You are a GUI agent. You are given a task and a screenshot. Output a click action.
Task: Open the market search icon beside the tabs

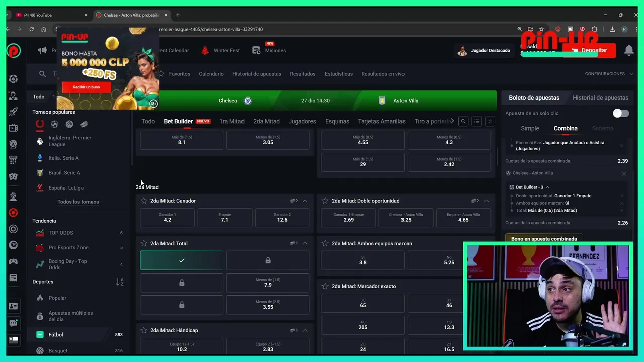pyautogui.click(x=463, y=121)
